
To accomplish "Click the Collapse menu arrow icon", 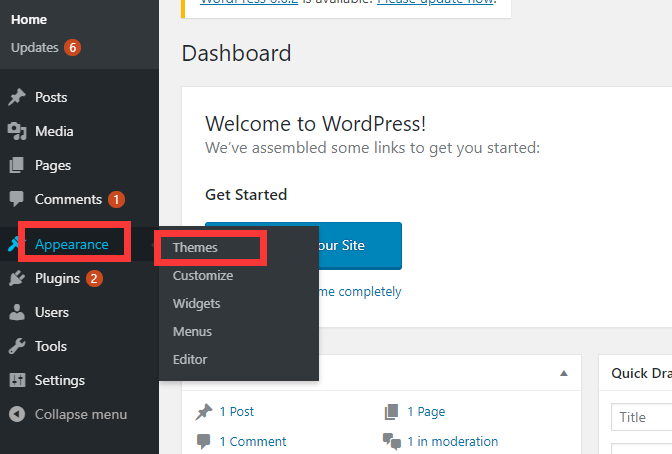I will click(x=17, y=414).
